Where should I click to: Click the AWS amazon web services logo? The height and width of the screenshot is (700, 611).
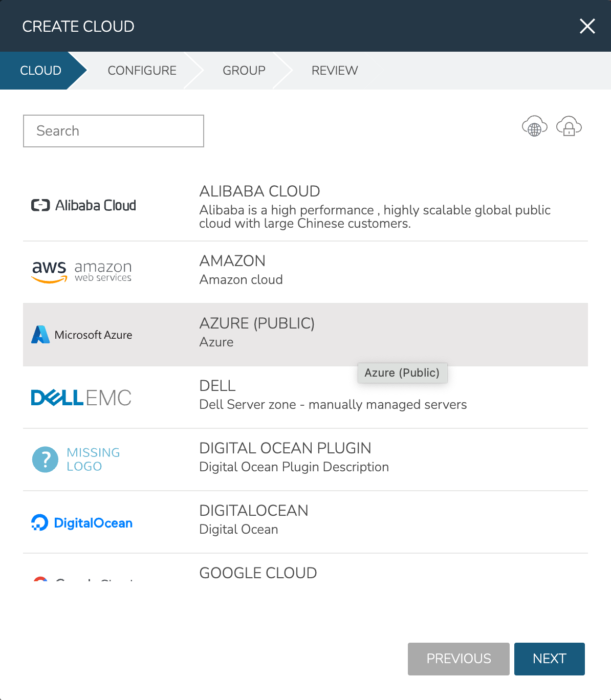(x=82, y=272)
